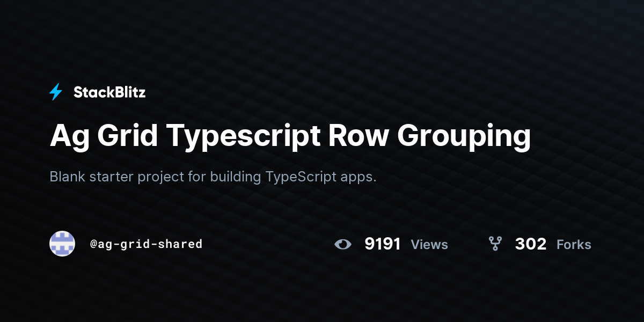
Task: Click the StackBlitz lightning bolt logo
Action: (56, 92)
